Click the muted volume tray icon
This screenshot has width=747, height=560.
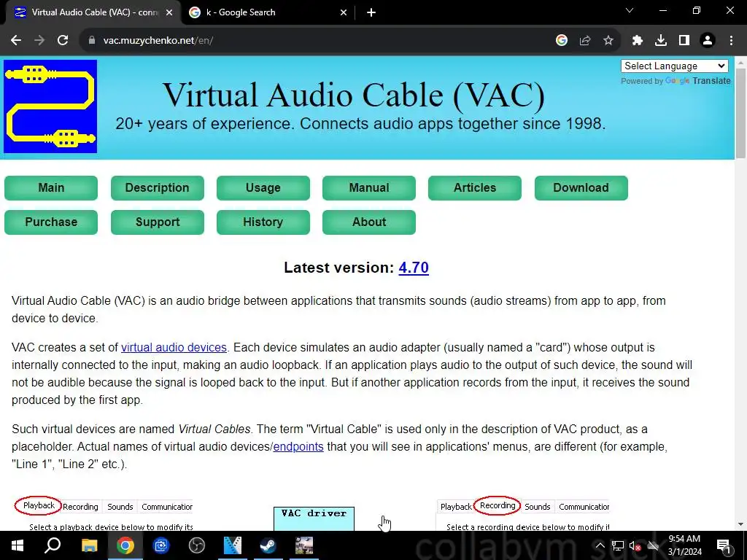tap(635, 545)
